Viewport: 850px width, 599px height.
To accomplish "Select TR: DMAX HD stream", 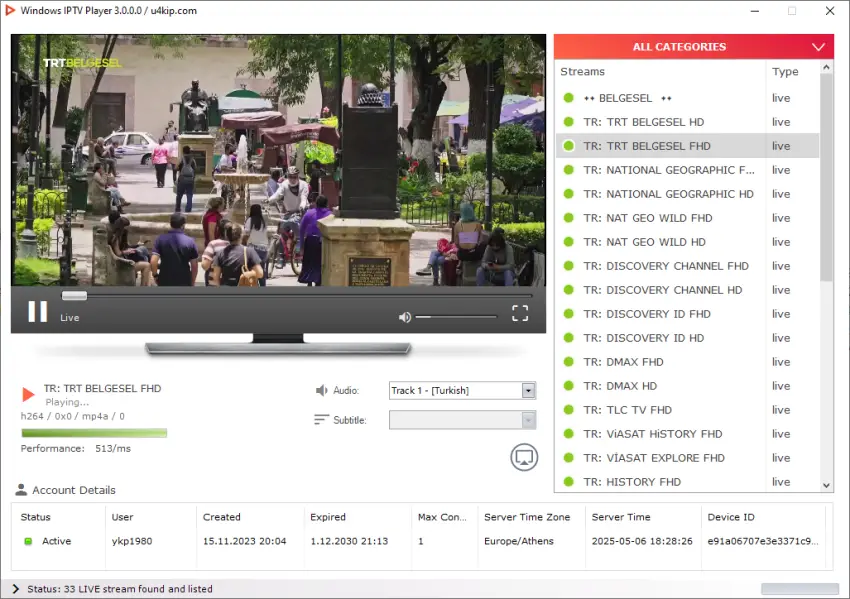I will tap(687, 385).
